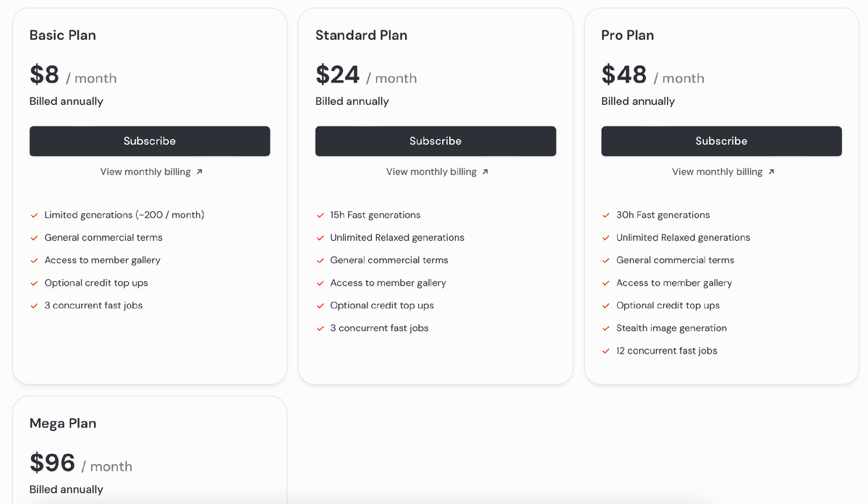
Task: Click the checkmark beside 12 concurrent fast jobs
Action: pos(606,351)
